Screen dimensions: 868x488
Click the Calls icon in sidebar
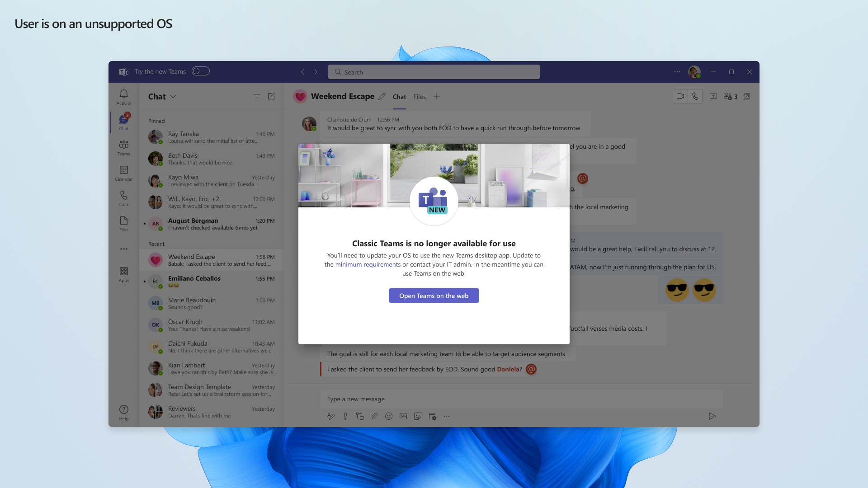click(x=123, y=198)
